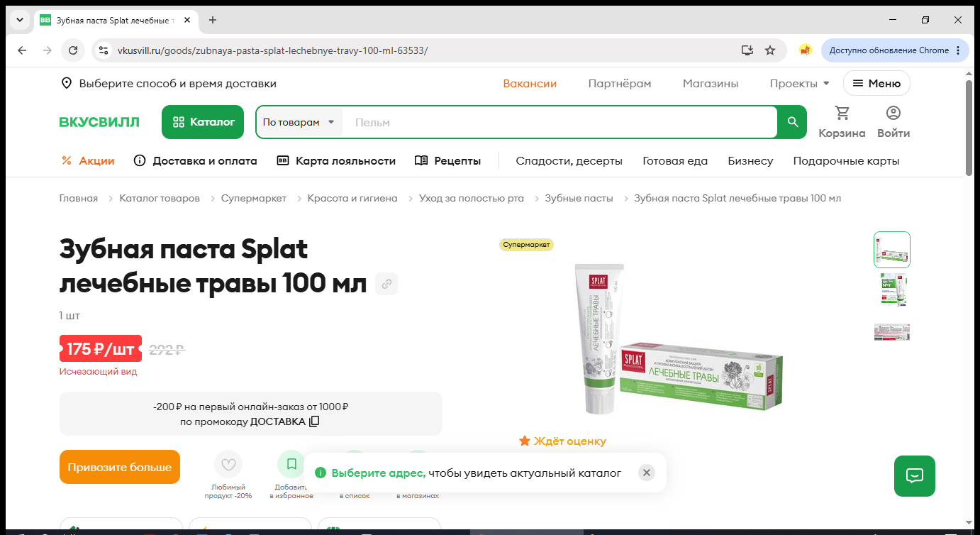The image size is (980, 535).
Task: Click the Супермаркет badge on the product image
Action: tap(526, 245)
